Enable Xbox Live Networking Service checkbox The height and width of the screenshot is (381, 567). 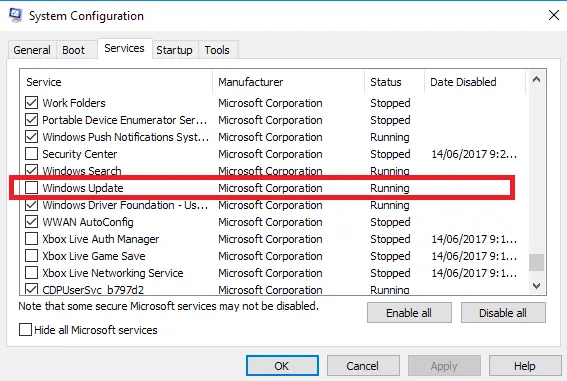point(31,273)
